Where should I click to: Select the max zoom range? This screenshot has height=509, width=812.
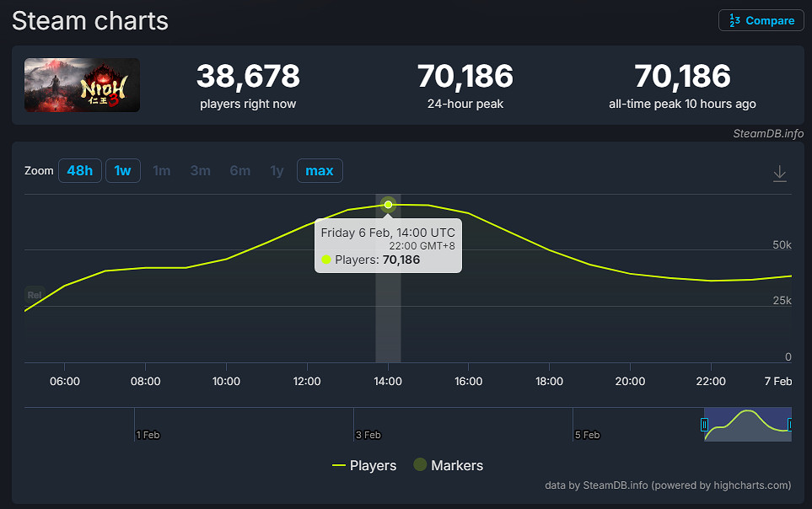point(320,171)
